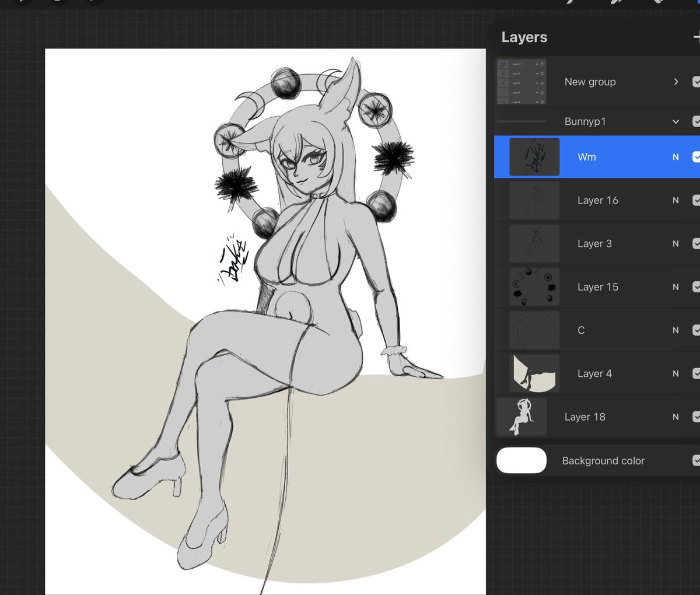This screenshot has width=700, height=595.
Task: Select the 'Layer 3' name
Action: click(x=594, y=243)
